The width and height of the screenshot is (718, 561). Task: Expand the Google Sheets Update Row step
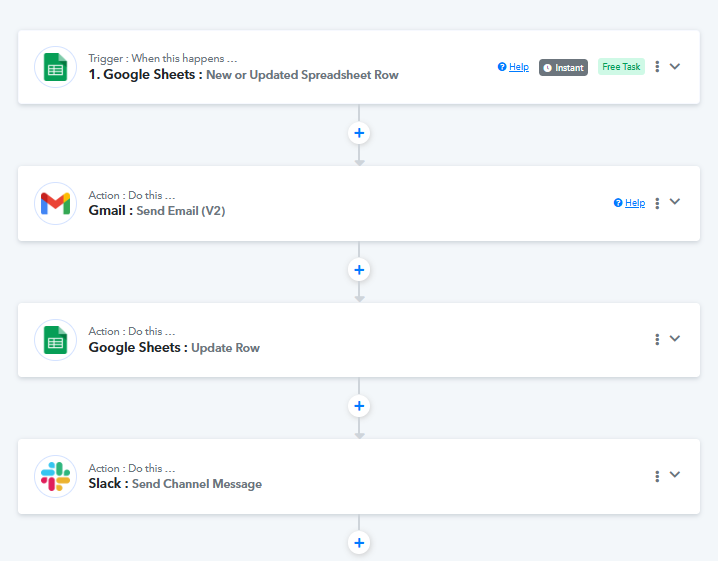click(675, 338)
